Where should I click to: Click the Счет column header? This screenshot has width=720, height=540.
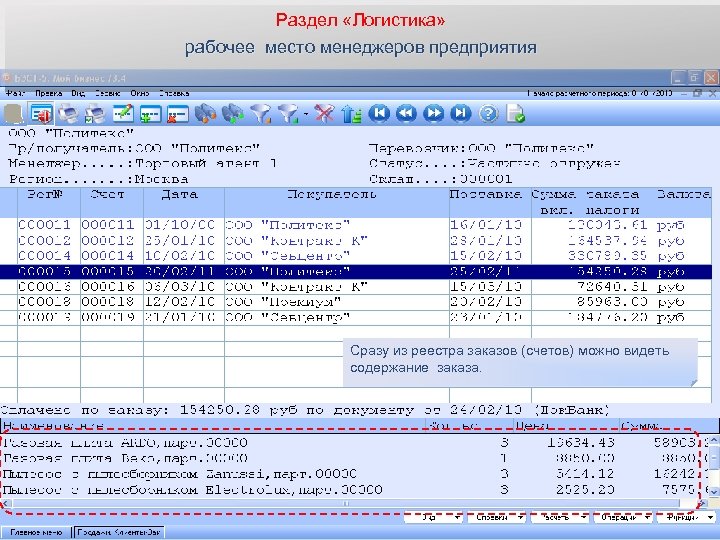(x=112, y=202)
